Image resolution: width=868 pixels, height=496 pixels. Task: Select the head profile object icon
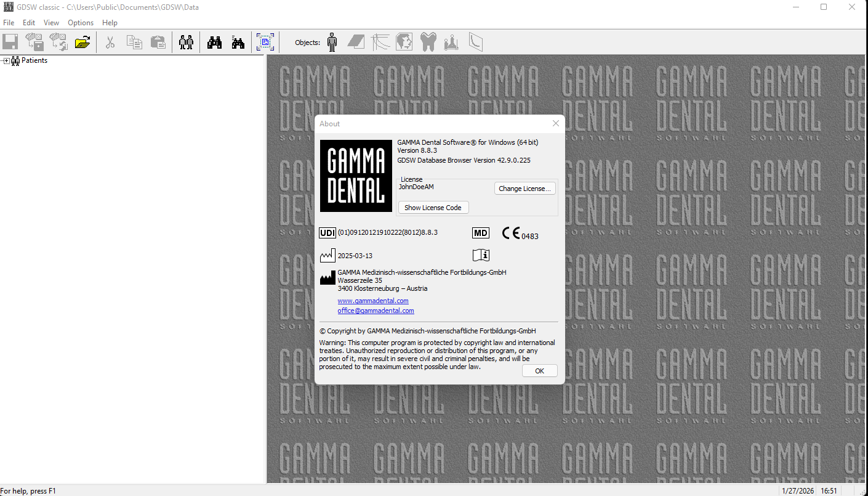(x=404, y=42)
